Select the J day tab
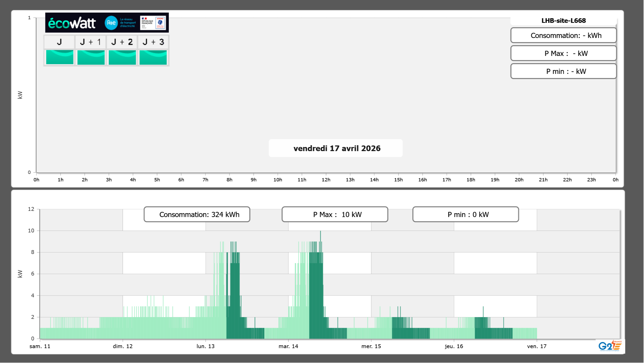This screenshot has width=644, height=363. [x=59, y=42]
